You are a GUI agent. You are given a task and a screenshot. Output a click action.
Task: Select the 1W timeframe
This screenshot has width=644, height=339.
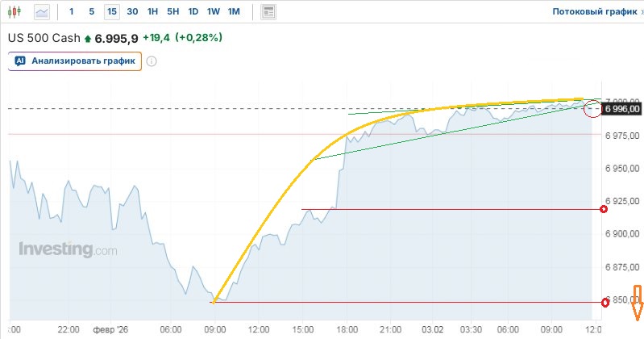coord(213,11)
